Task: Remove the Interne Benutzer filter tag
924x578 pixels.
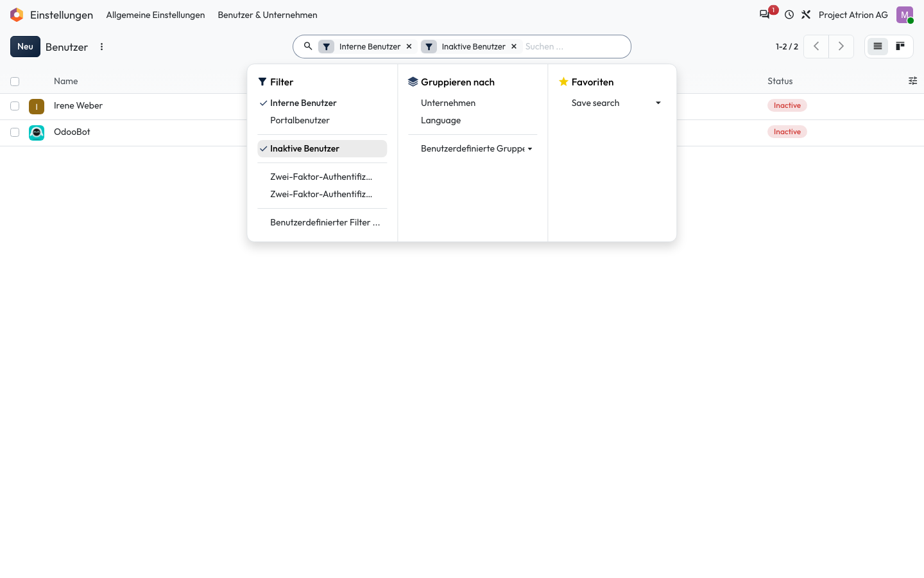Action: (x=409, y=46)
